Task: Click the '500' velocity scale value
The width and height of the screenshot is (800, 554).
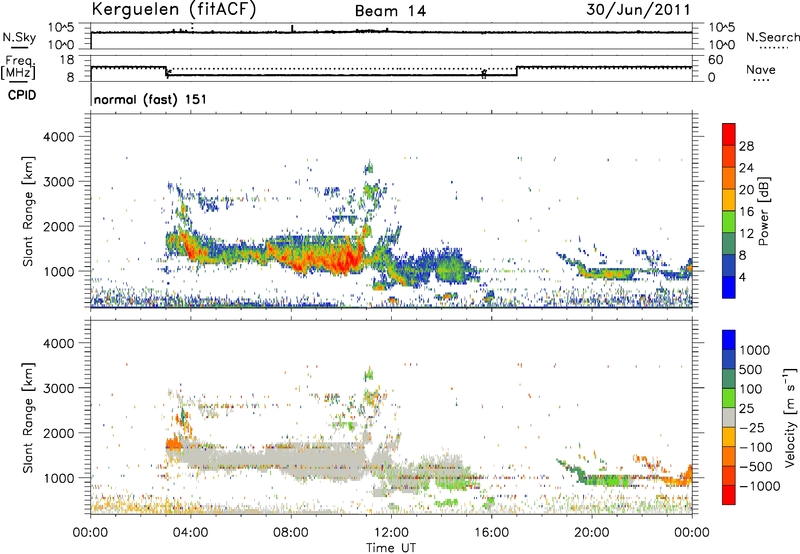Action: [750, 370]
